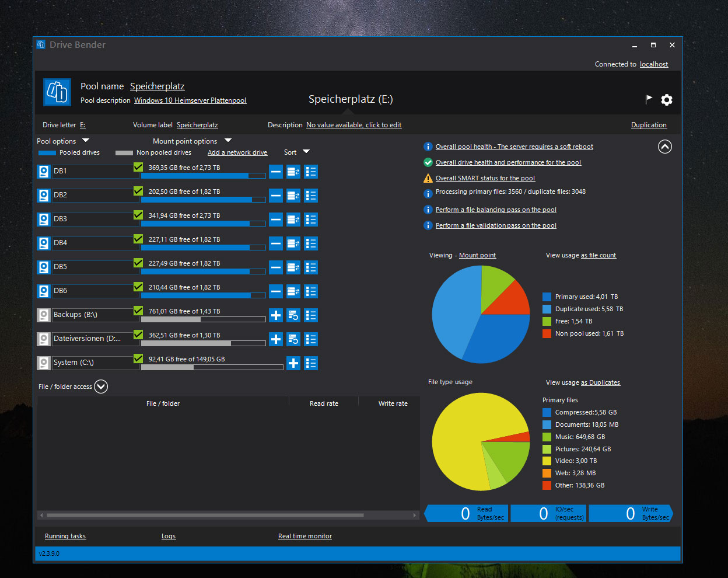This screenshot has width=728, height=578.
Task: Click the restore drive icon for Dateiversionen
Action: tap(293, 339)
